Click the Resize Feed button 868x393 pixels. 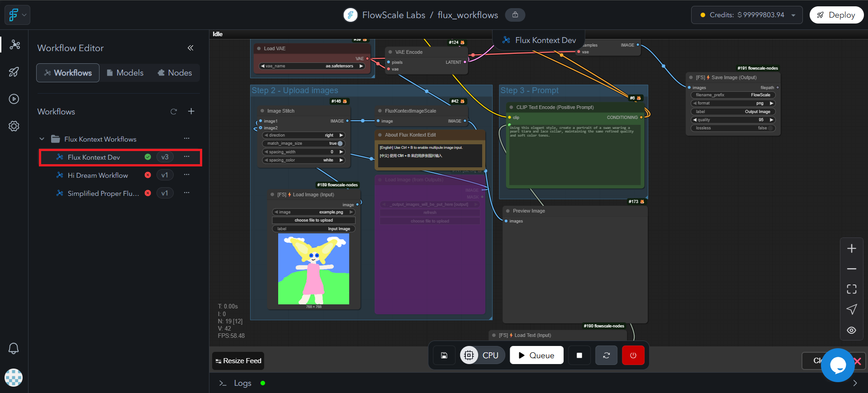tap(238, 361)
